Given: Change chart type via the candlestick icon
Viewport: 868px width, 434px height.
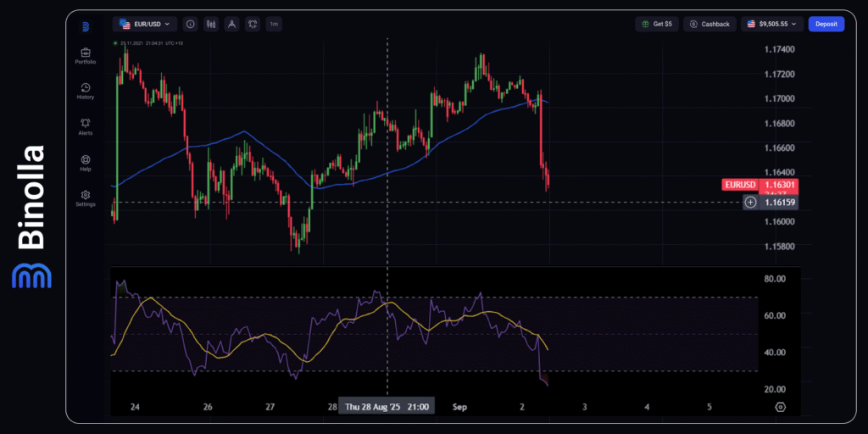Looking at the screenshot, I should pos(210,25).
